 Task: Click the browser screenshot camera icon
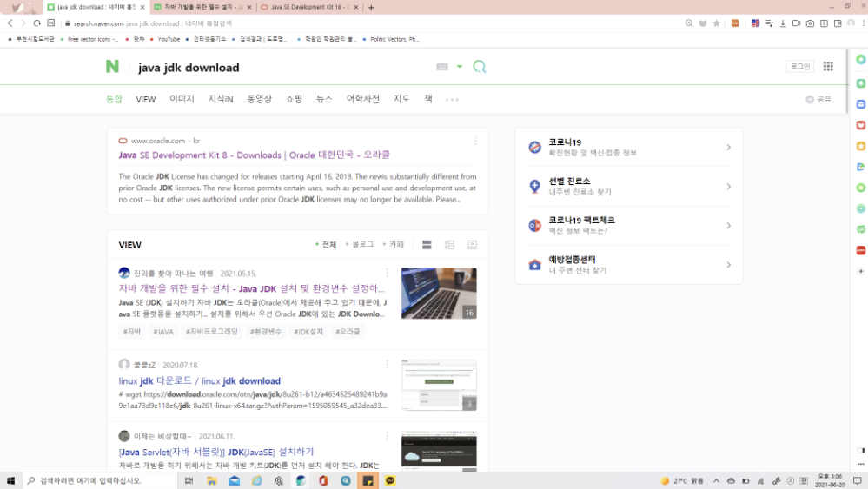pyautogui.click(x=810, y=23)
